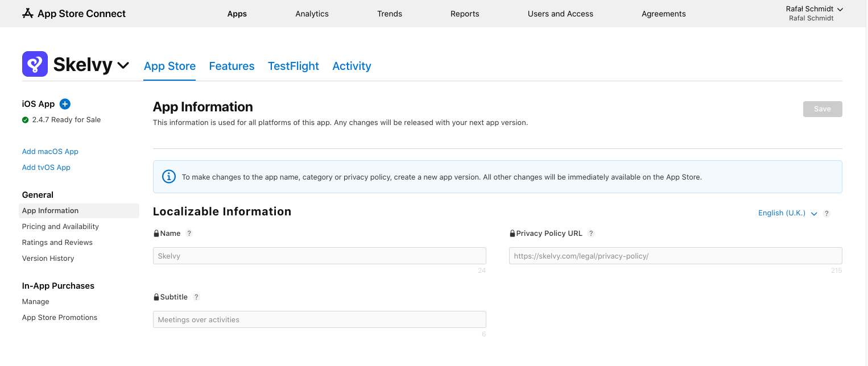This screenshot has height=366, width=868.
Task: Select App Information in the sidebar
Action: point(79,211)
